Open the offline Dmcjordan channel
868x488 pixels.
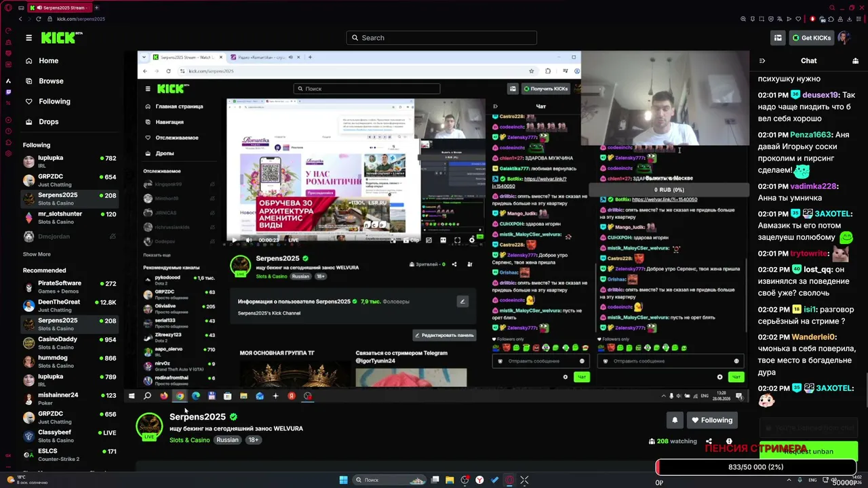pos(70,237)
